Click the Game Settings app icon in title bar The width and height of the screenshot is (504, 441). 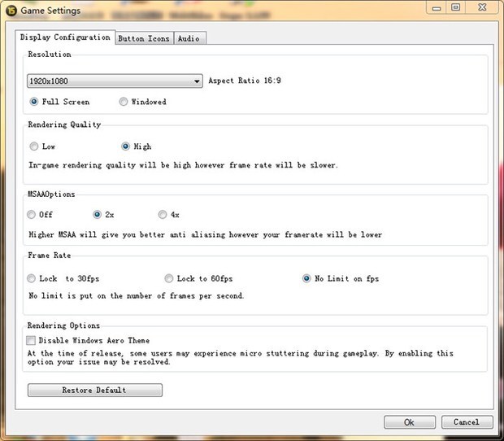click(x=10, y=9)
